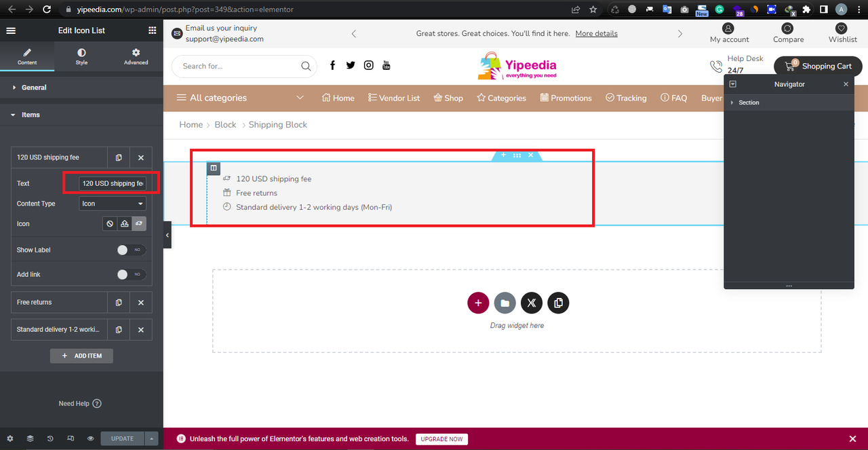
Task: Open responsive mode view
Action: tap(71, 438)
